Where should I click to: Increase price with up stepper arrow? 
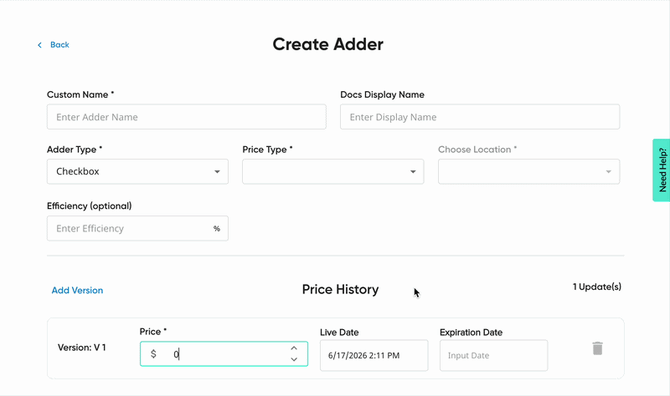tap(294, 348)
